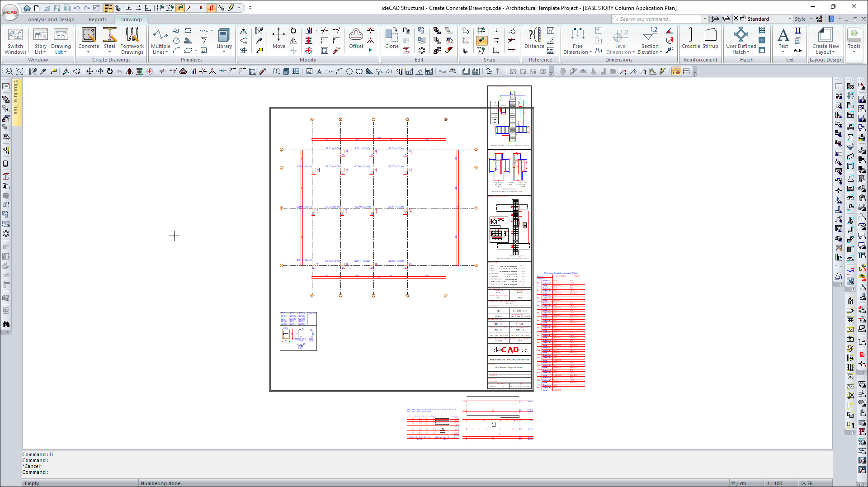Click the Stirrup reinforcement icon
Image resolution: width=868 pixels, height=487 pixels.
[x=710, y=38]
